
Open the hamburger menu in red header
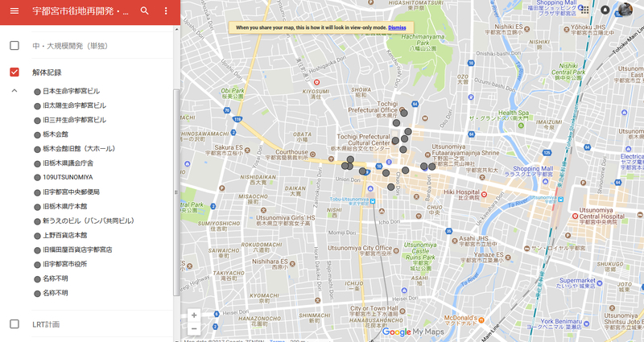14,10
